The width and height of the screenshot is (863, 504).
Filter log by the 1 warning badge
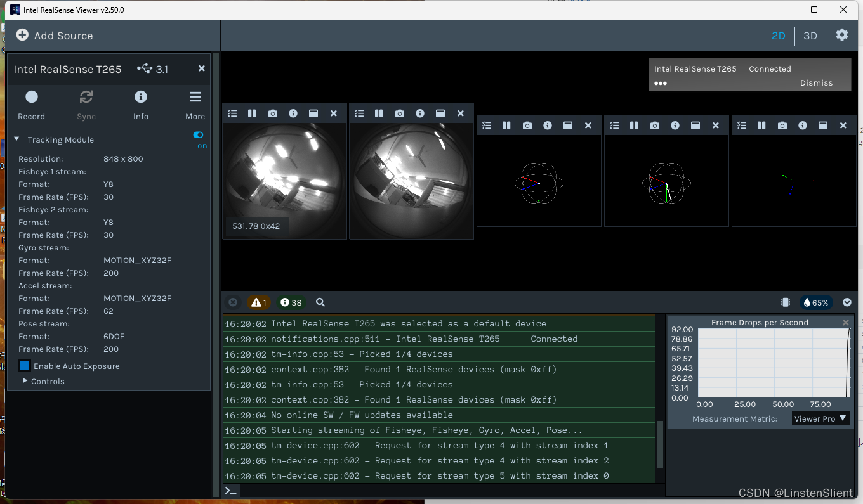tap(258, 302)
